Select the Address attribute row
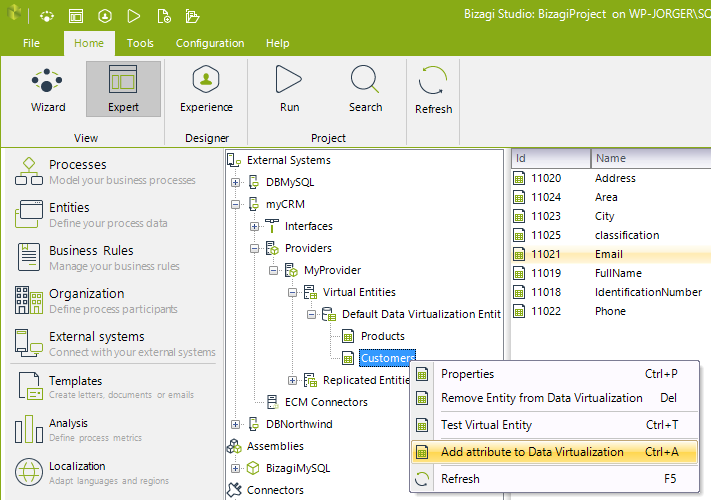711x500 pixels. [611, 178]
